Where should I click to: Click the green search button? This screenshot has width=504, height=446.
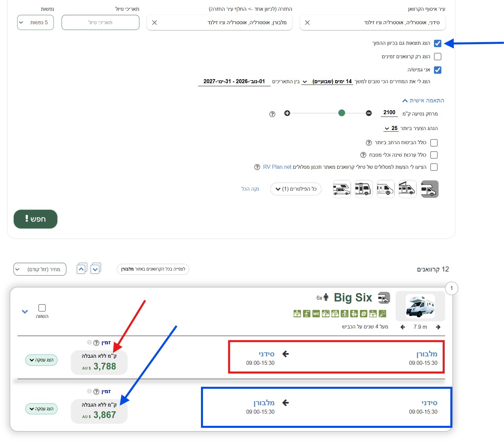point(35,219)
